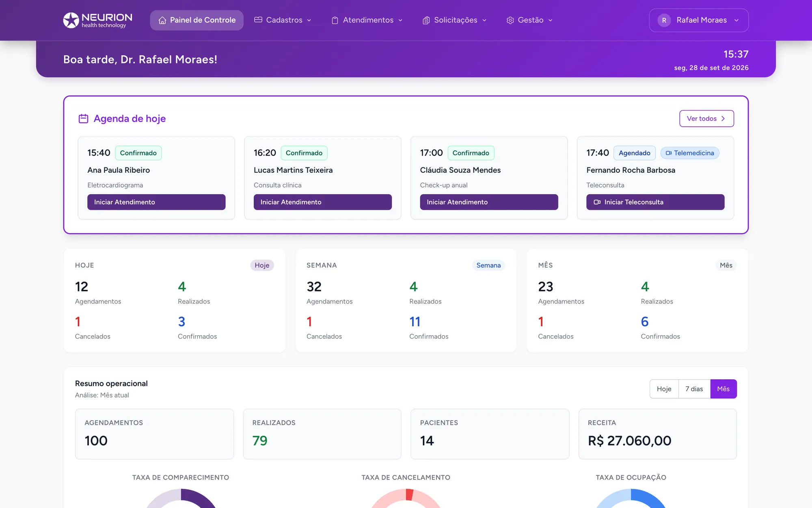This screenshot has height=508, width=812.
Task: Click the Mês badge in MÊS card
Action: pos(726,265)
